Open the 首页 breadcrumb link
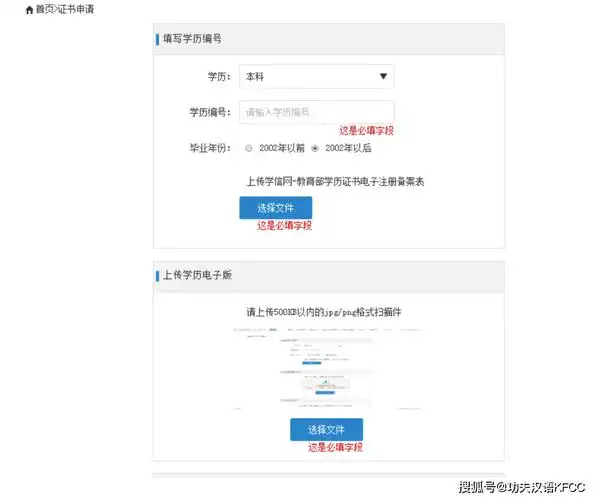Screen dimensions: 599x500 point(45,9)
